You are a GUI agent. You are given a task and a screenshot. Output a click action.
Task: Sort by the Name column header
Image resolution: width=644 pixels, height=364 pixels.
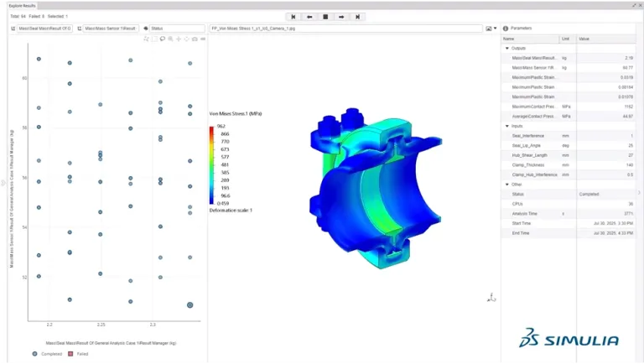[530, 39]
